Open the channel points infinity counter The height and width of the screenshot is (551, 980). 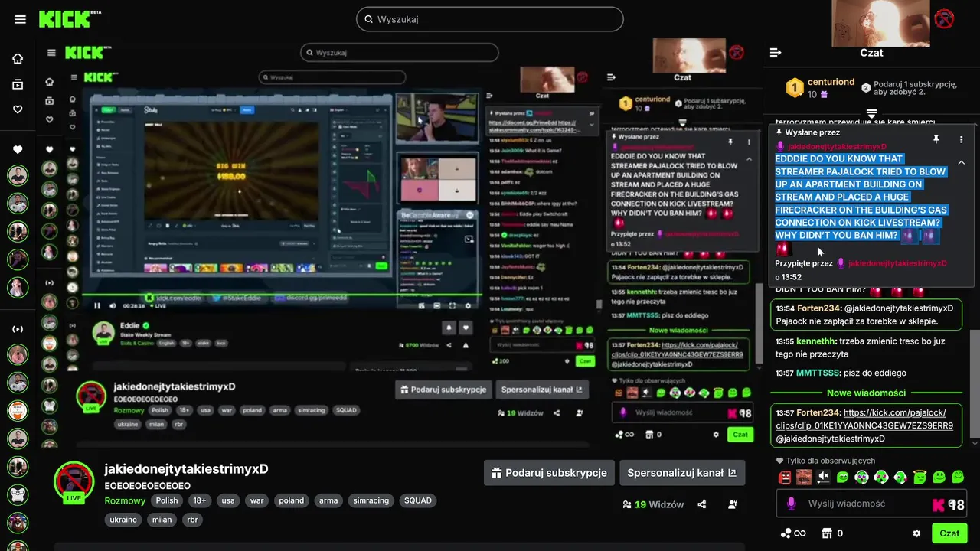pyautogui.click(x=792, y=533)
